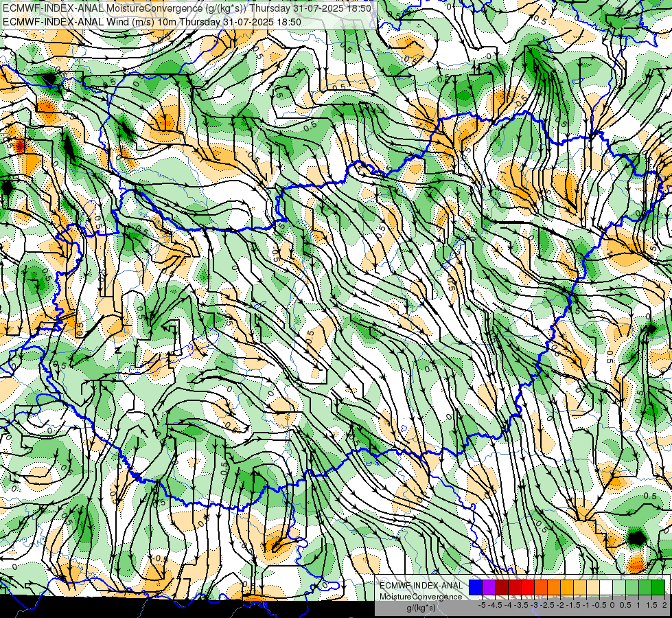Click the palest green legend swatch
The width and height of the screenshot is (672, 618).
point(619,588)
